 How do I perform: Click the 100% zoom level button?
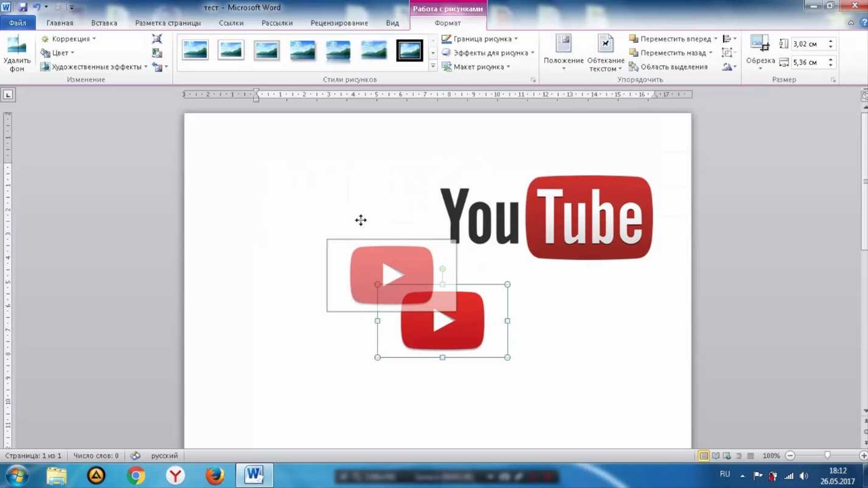(x=771, y=456)
